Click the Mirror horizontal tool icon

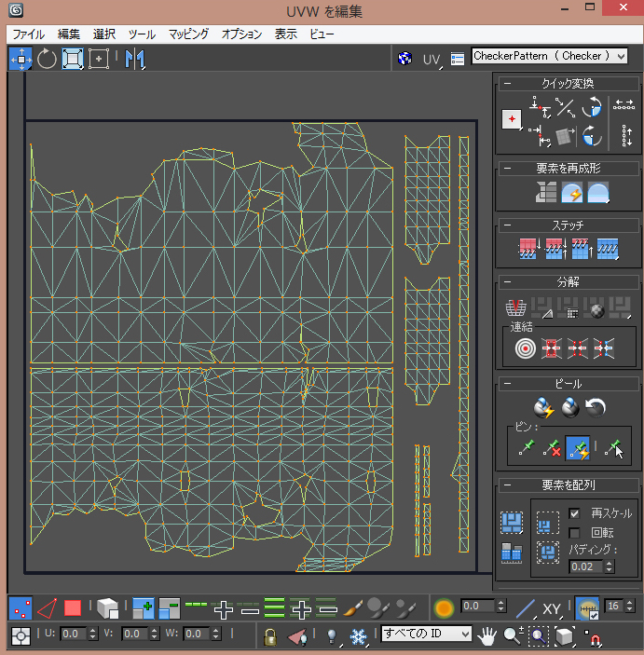click(135, 60)
